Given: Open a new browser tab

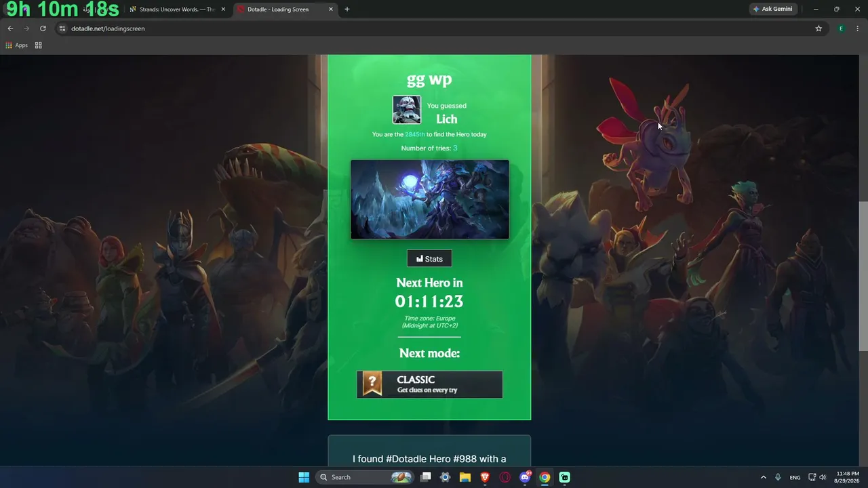Looking at the screenshot, I should pos(347,9).
